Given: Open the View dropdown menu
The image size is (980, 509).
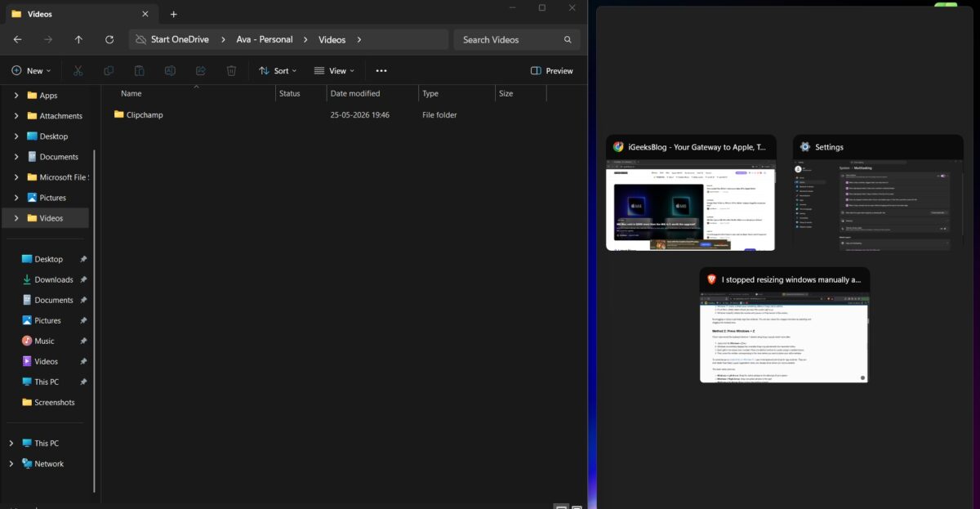Looking at the screenshot, I should pos(335,71).
